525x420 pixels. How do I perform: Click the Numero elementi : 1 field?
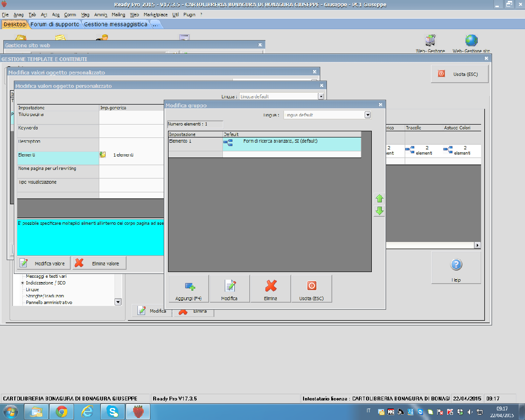[x=195, y=124]
